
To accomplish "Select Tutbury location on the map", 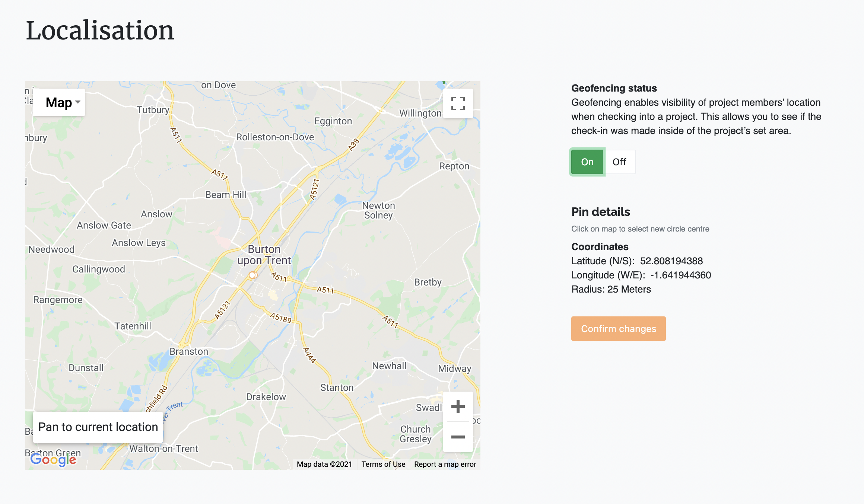I will coord(153,110).
